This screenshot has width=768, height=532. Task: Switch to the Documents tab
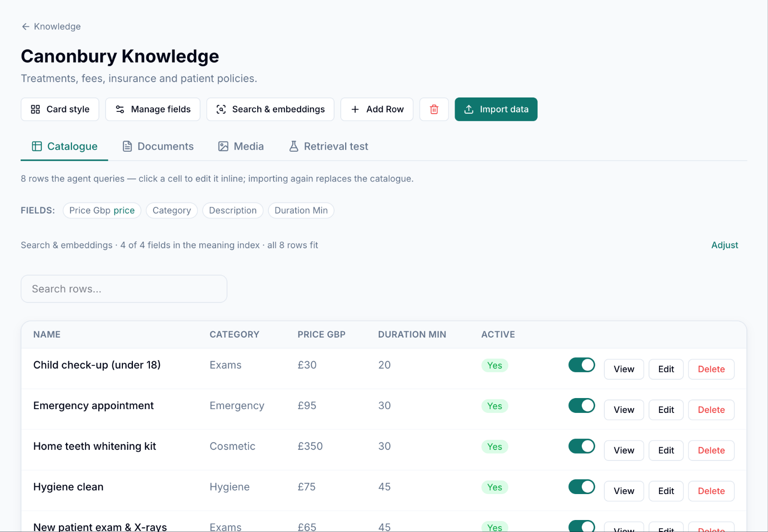coord(158,146)
